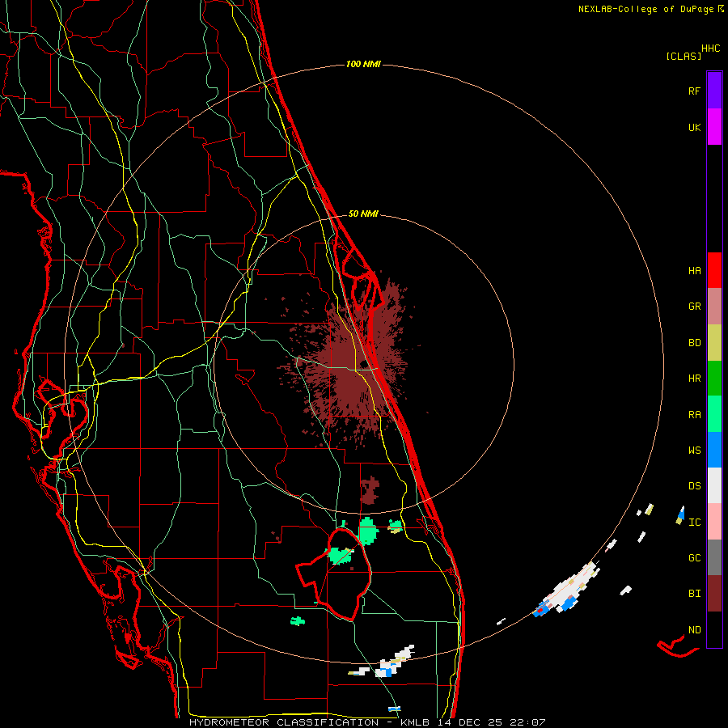Click the [CLAS] legend heading

[x=684, y=57]
